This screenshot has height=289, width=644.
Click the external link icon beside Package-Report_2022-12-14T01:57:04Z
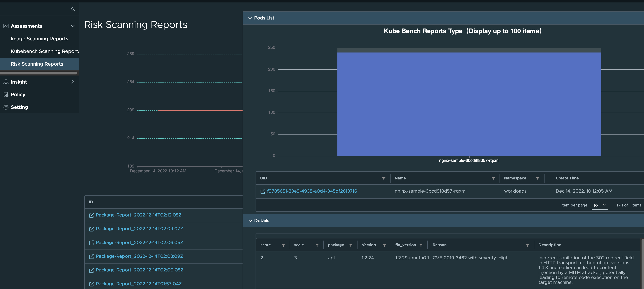pyautogui.click(x=92, y=284)
